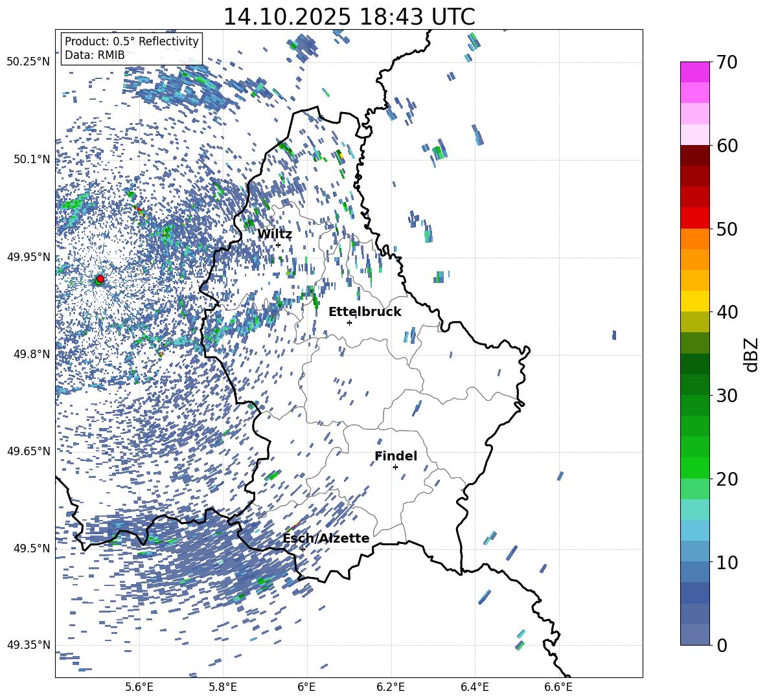
Task: Click the Findel station cross marker
Action: coord(395,467)
